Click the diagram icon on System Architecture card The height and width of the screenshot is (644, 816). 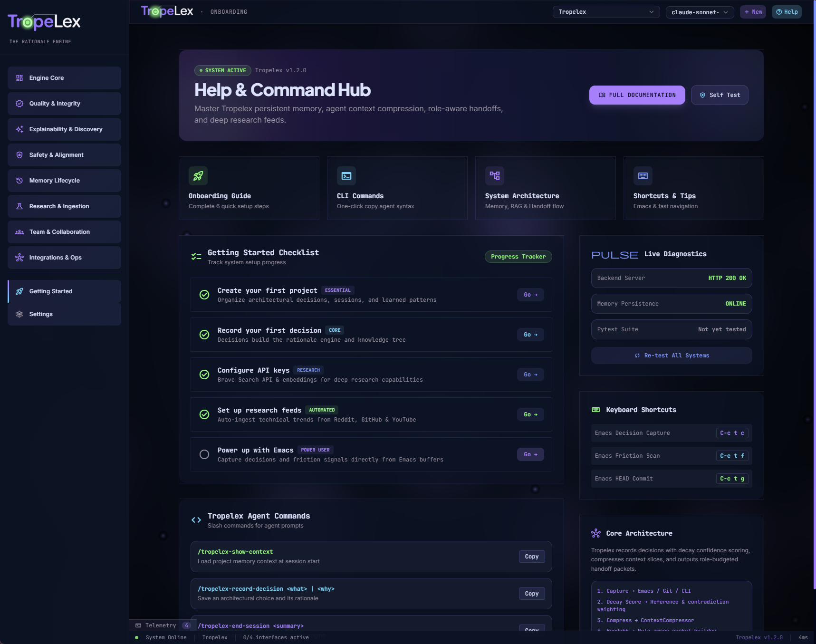point(495,176)
